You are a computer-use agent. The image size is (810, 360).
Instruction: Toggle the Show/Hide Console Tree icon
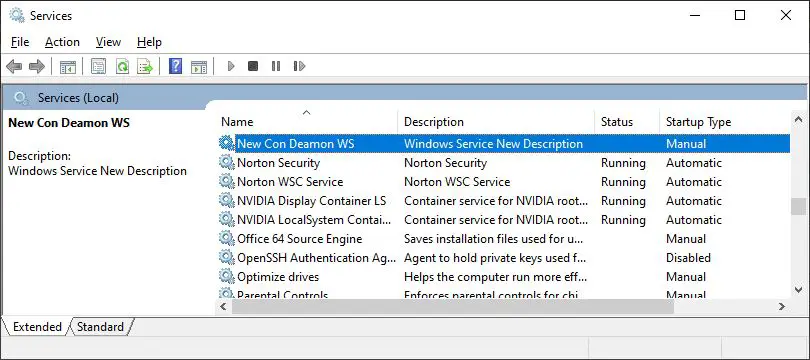click(x=68, y=66)
